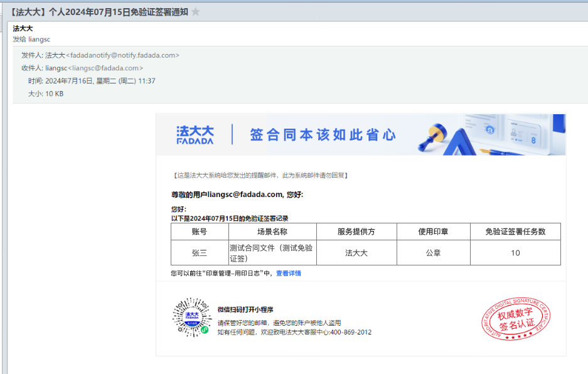Click the slogan 签合同本该如此省心
The height and width of the screenshot is (374, 588).
pos(323,135)
